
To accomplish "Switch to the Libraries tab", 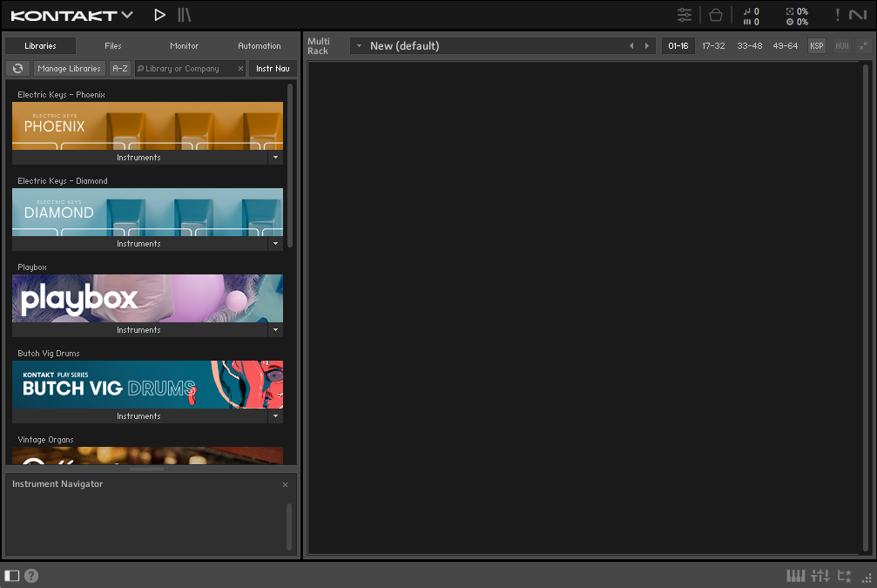I will click(40, 46).
